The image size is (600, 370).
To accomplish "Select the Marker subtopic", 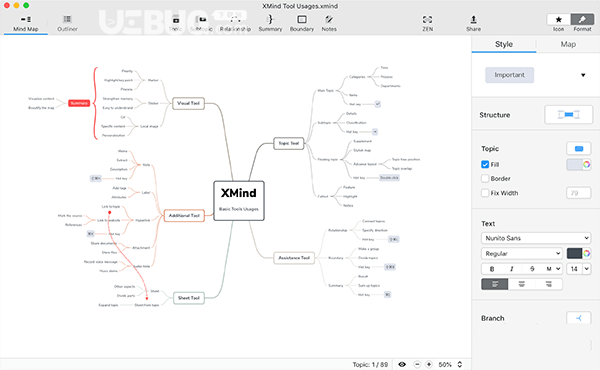I will pos(153,80).
